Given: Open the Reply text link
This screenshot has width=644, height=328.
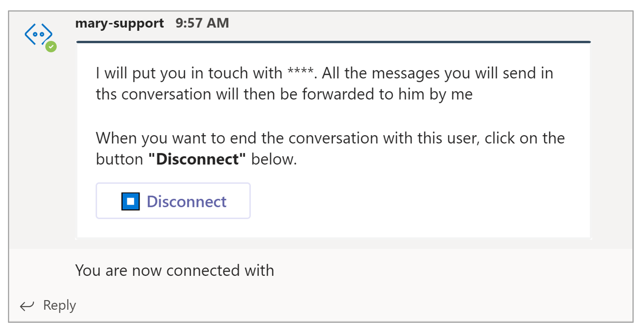Looking at the screenshot, I should point(60,305).
